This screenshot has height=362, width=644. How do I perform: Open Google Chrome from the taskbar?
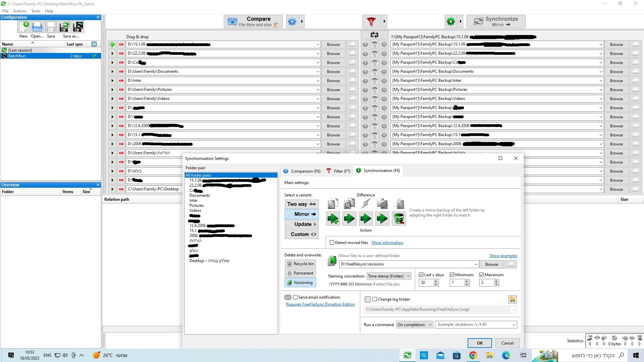coord(473,355)
